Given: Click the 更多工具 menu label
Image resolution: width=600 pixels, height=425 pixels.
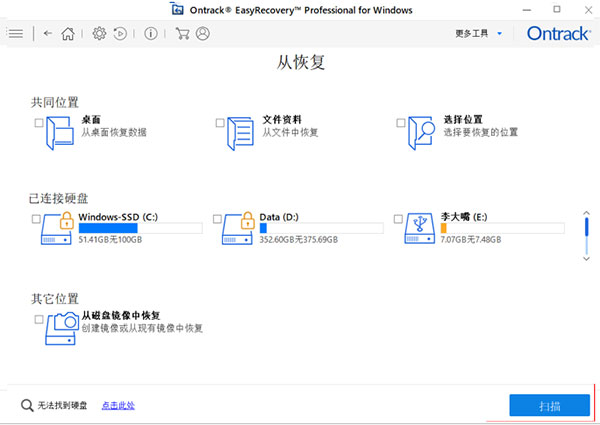Looking at the screenshot, I should (471, 34).
